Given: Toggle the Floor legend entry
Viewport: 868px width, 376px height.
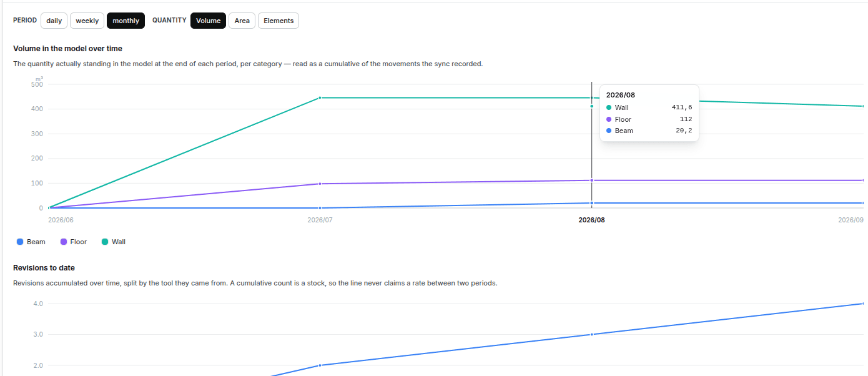Looking at the screenshot, I should pos(74,242).
